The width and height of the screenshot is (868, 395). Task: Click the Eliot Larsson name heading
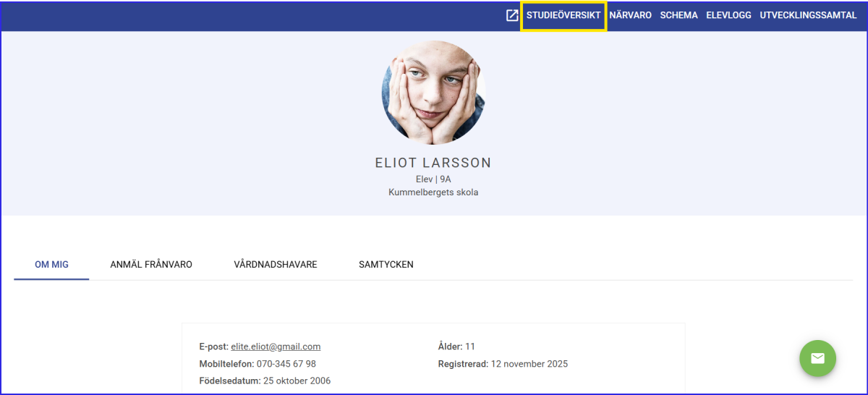coord(433,163)
